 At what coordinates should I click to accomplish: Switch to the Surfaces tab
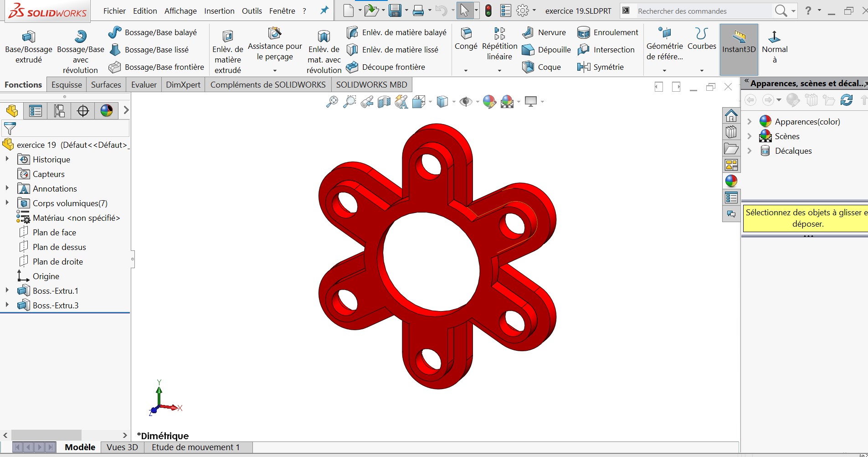(x=106, y=85)
